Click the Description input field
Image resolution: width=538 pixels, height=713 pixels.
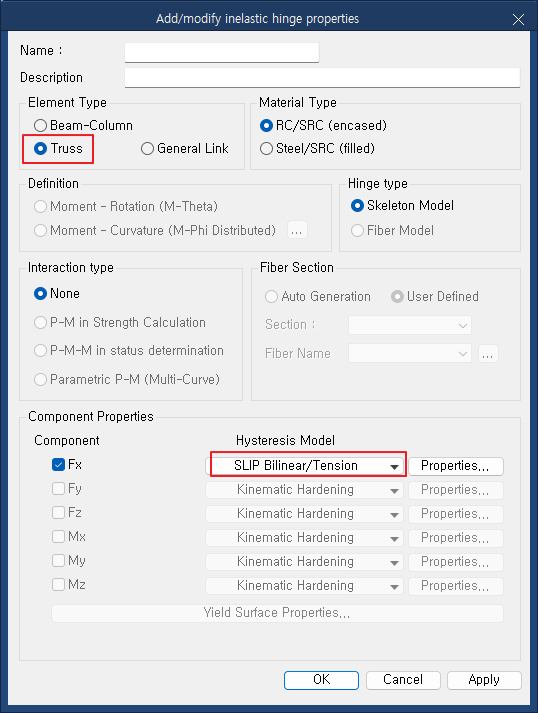pos(322,77)
